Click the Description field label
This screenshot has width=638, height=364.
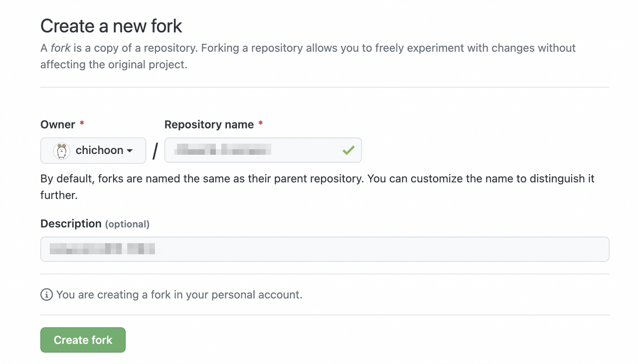pyautogui.click(x=71, y=224)
